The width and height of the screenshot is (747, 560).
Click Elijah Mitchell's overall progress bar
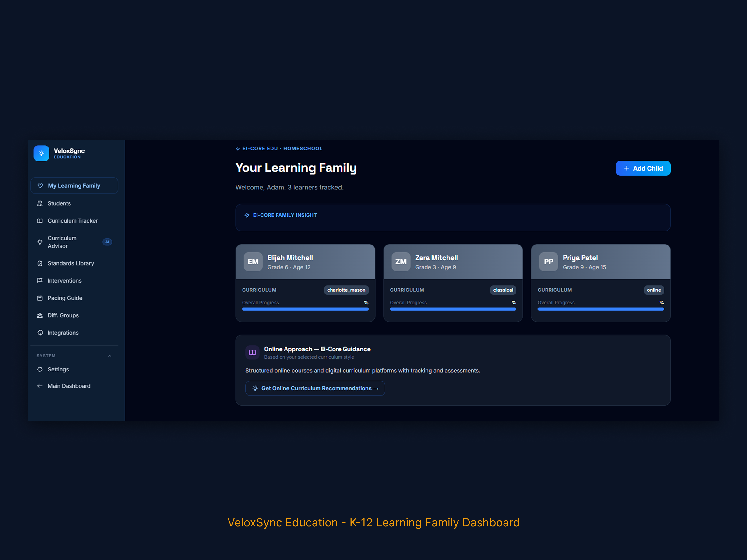(305, 309)
